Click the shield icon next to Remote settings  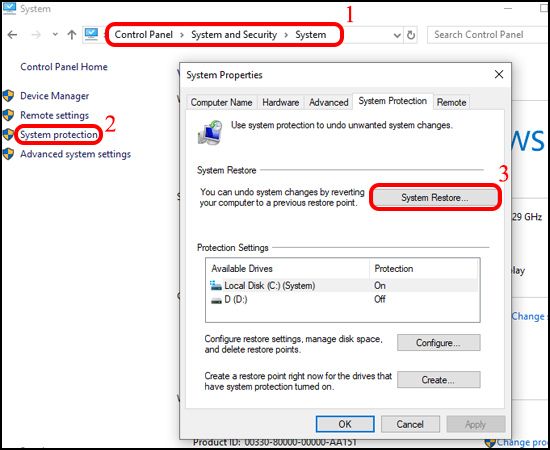8,115
